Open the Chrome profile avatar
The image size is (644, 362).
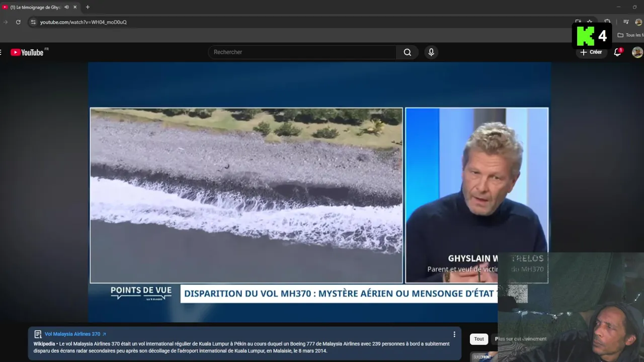pos(638,22)
